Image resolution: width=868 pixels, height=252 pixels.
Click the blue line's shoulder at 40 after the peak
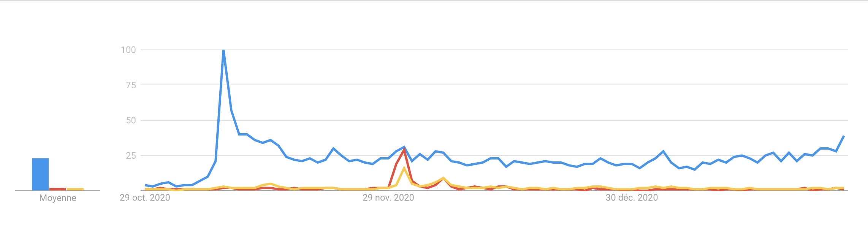243,134
